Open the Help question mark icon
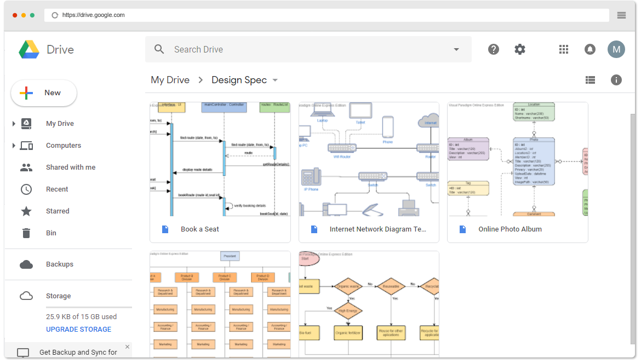The height and width of the screenshot is (364, 641). pyautogui.click(x=494, y=49)
